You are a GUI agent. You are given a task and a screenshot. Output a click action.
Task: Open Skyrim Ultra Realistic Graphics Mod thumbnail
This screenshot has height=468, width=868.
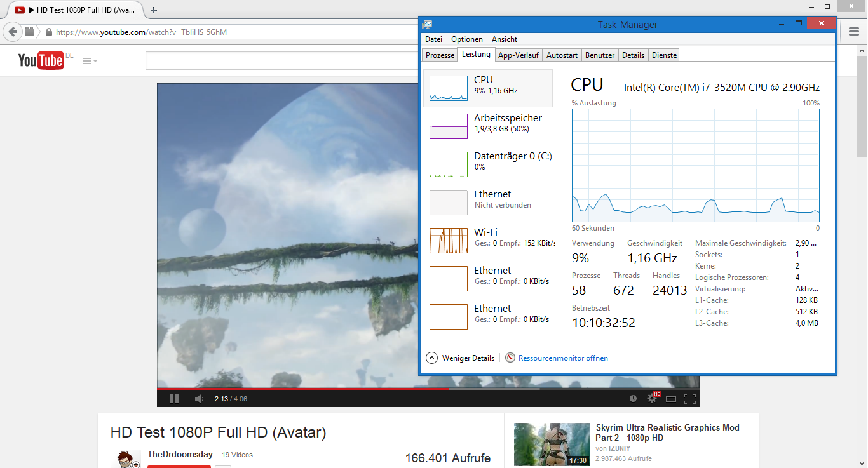552,445
